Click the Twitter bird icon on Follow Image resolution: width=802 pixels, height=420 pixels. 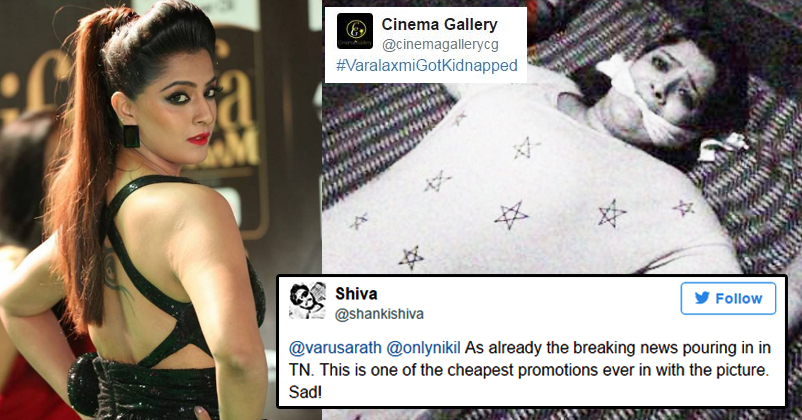[702, 298]
